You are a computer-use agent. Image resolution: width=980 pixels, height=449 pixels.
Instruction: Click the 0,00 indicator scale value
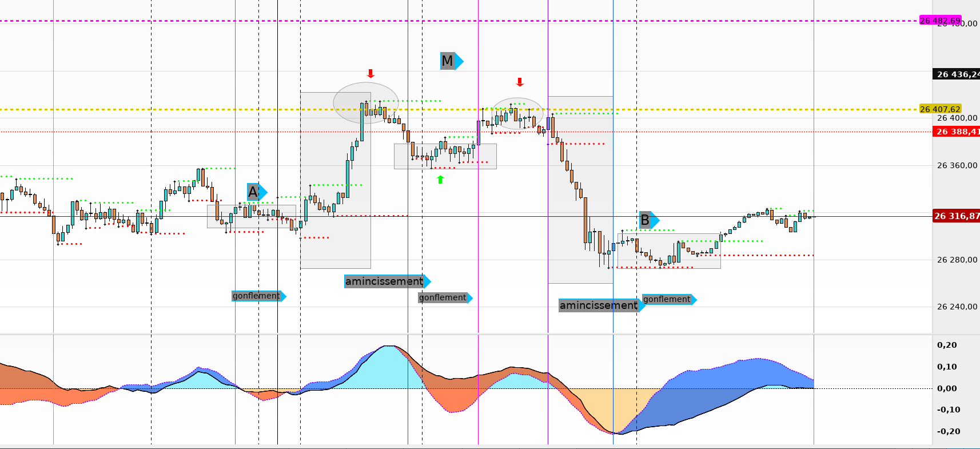[947, 388]
